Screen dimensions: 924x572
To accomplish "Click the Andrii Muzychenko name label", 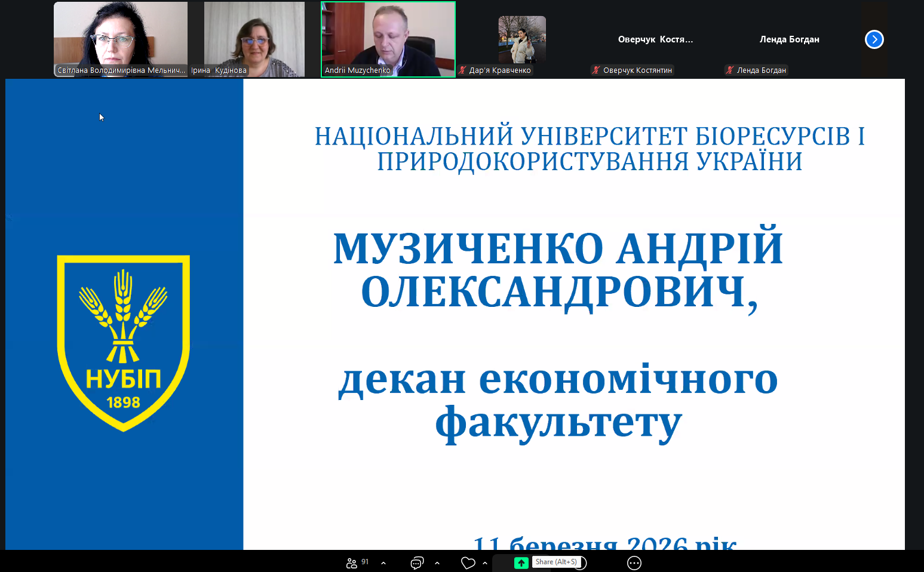I will click(x=357, y=70).
